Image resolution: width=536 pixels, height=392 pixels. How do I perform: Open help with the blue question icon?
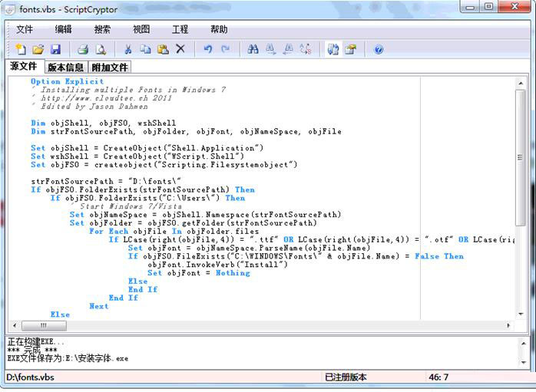(x=379, y=50)
